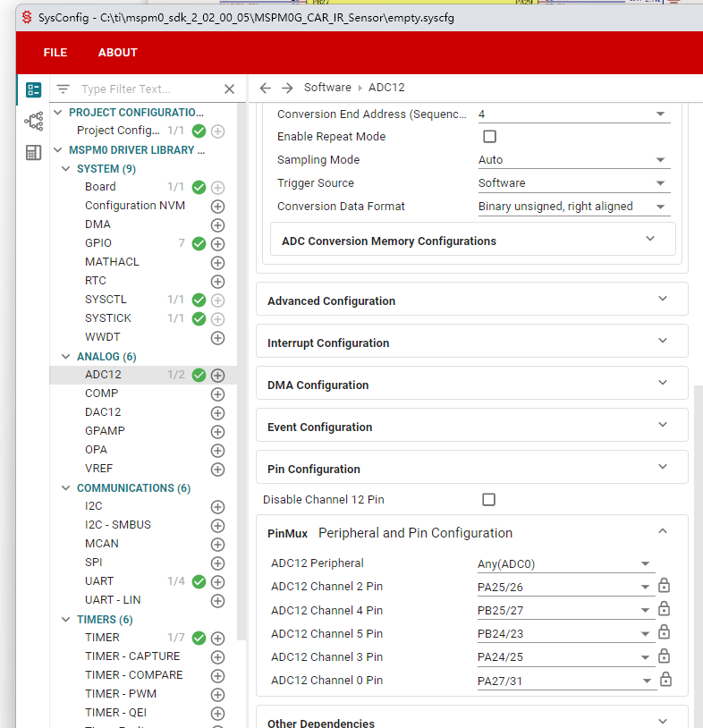Toggle Enable Repeat Mode checkbox

[x=489, y=137]
